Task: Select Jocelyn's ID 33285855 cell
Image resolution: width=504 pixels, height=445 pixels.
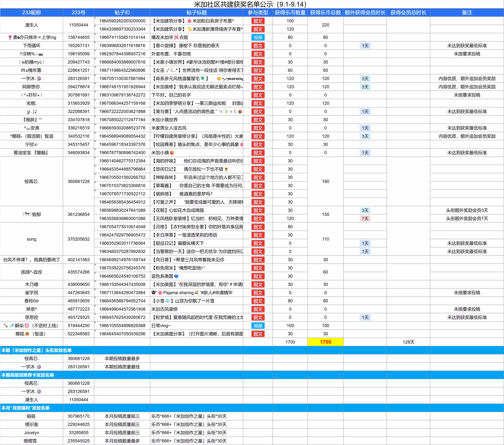Action: [x=78, y=432]
